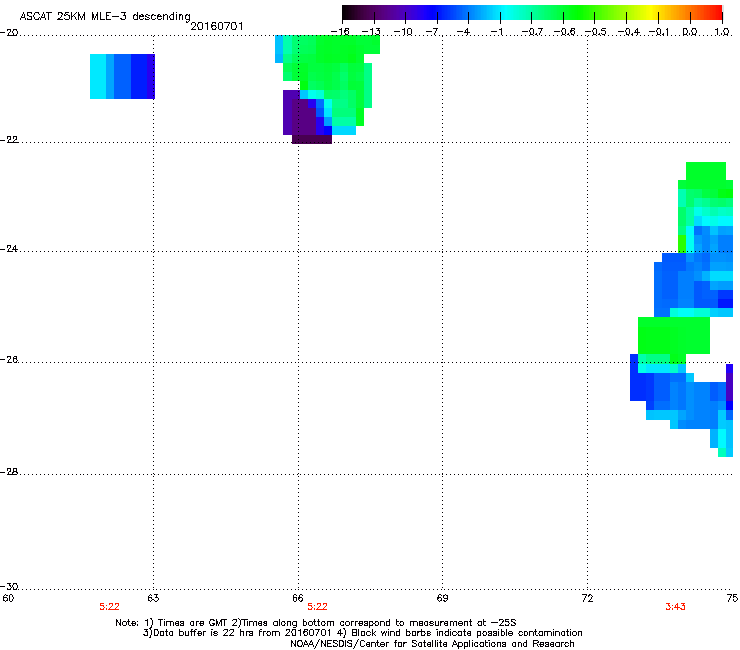Click the 75 longitude axis label
This screenshot has height=650, width=740.
click(732, 598)
